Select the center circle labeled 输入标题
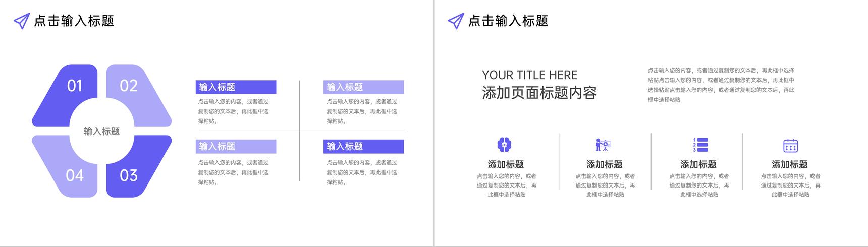Screen dimensions: 868x247 click(101, 131)
